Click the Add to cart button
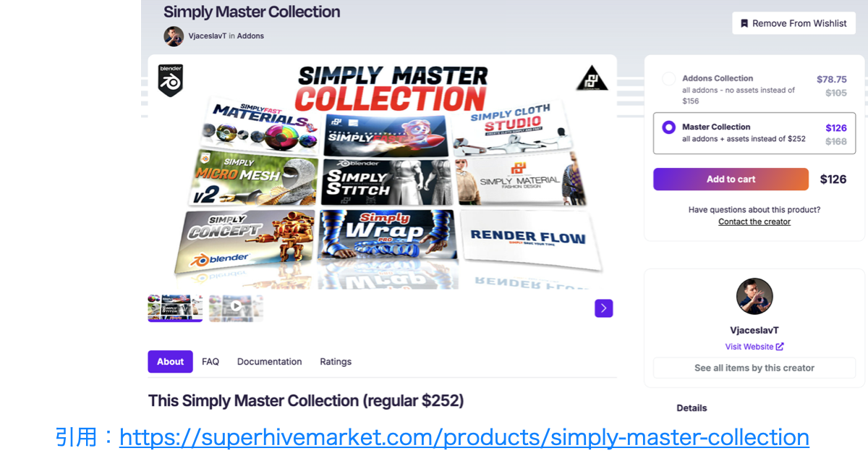The width and height of the screenshot is (868, 456). click(731, 180)
